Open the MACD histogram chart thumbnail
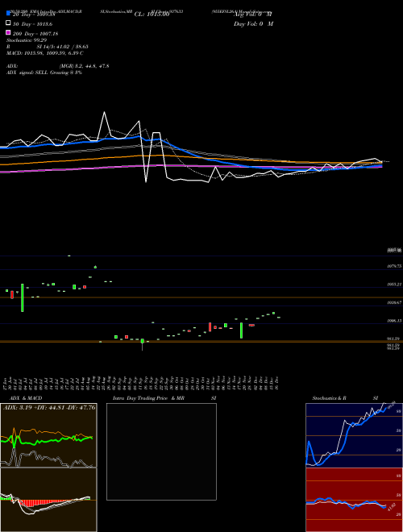Screen dimensions: 403x532 [x=48, y=500]
